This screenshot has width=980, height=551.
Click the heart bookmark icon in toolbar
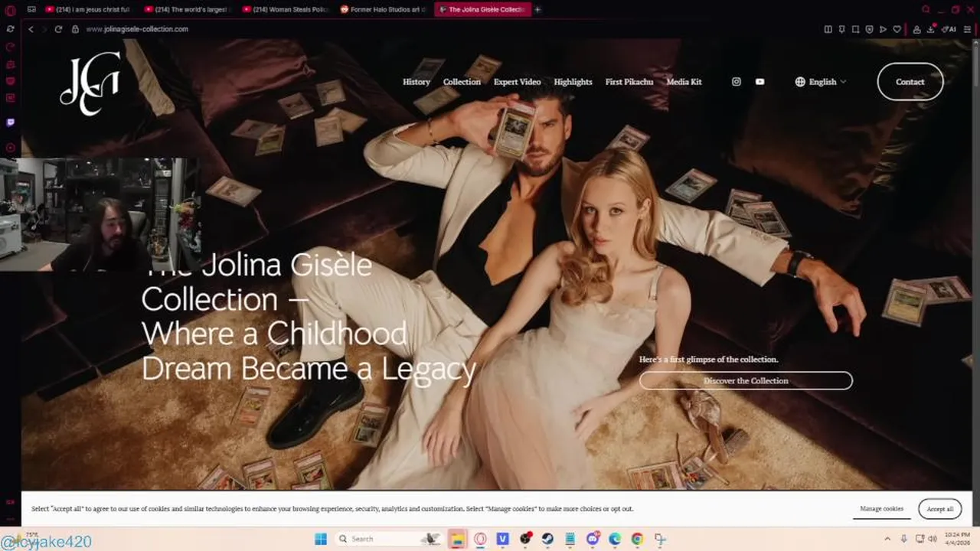click(897, 29)
